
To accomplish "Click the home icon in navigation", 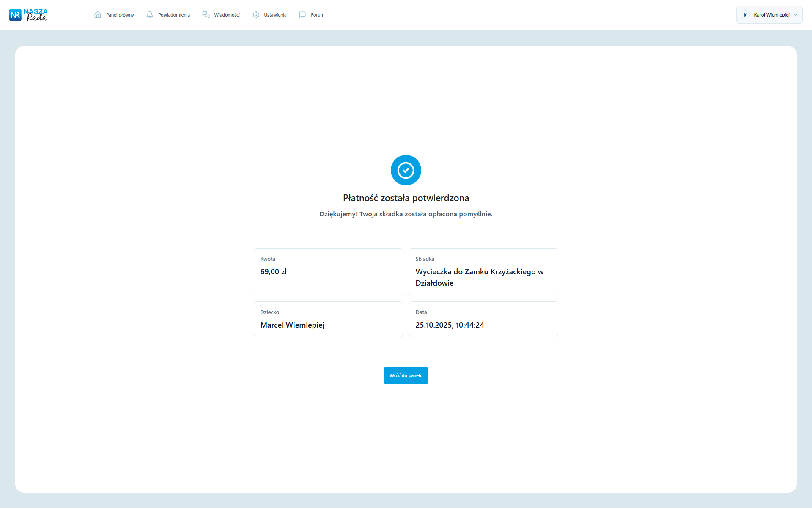I will 98,15.
